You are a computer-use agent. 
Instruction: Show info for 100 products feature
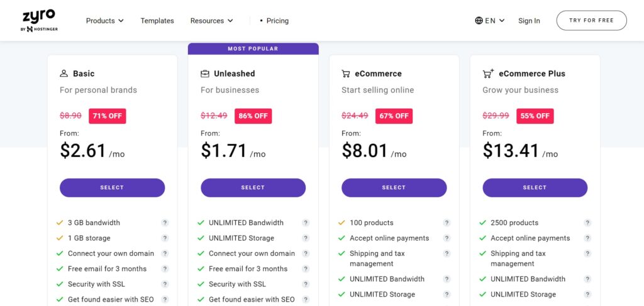tap(447, 222)
